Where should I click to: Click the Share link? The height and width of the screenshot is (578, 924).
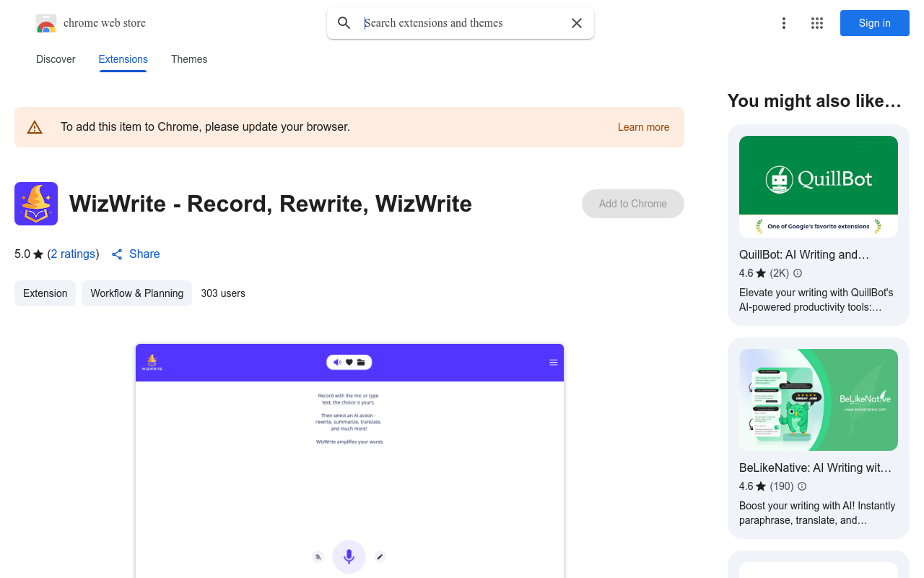[x=144, y=254]
